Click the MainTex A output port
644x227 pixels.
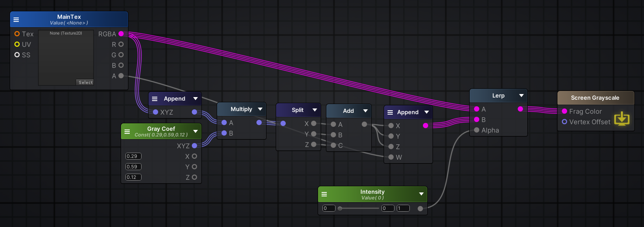(x=121, y=76)
